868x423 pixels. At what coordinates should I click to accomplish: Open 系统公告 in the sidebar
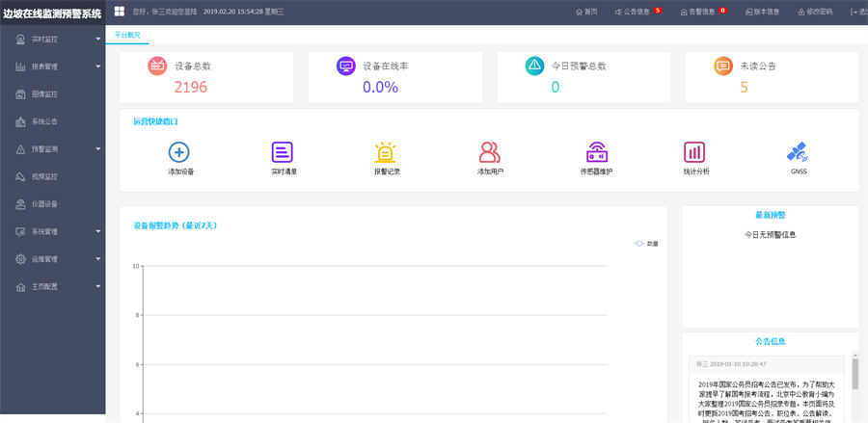tap(44, 122)
